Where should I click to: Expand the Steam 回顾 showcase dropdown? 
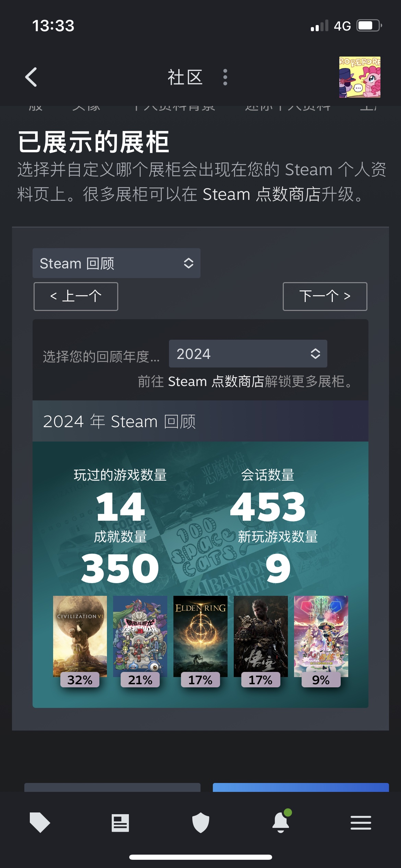click(x=117, y=263)
